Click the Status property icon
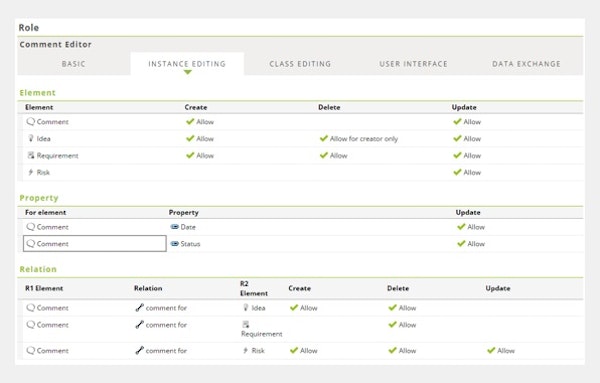Image resolution: width=600 pixels, height=383 pixels. [174, 244]
